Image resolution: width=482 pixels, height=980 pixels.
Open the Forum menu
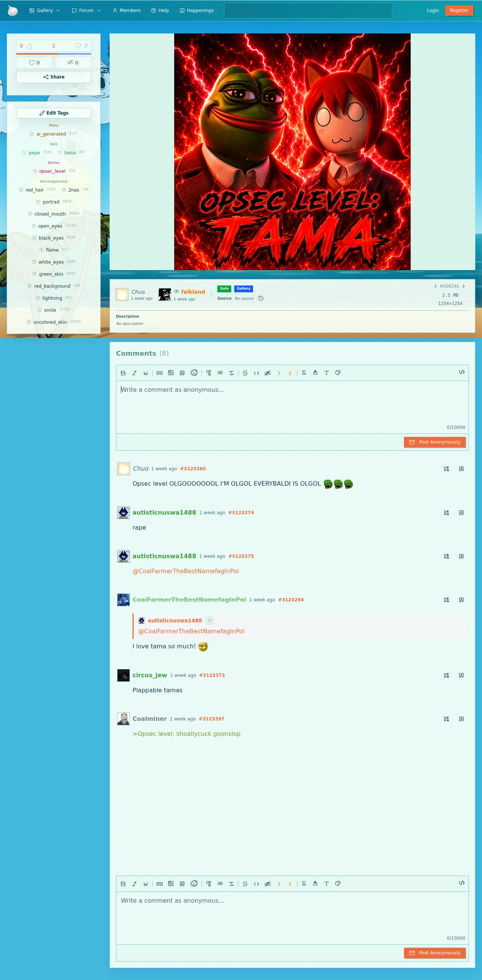tap(86, 11)
